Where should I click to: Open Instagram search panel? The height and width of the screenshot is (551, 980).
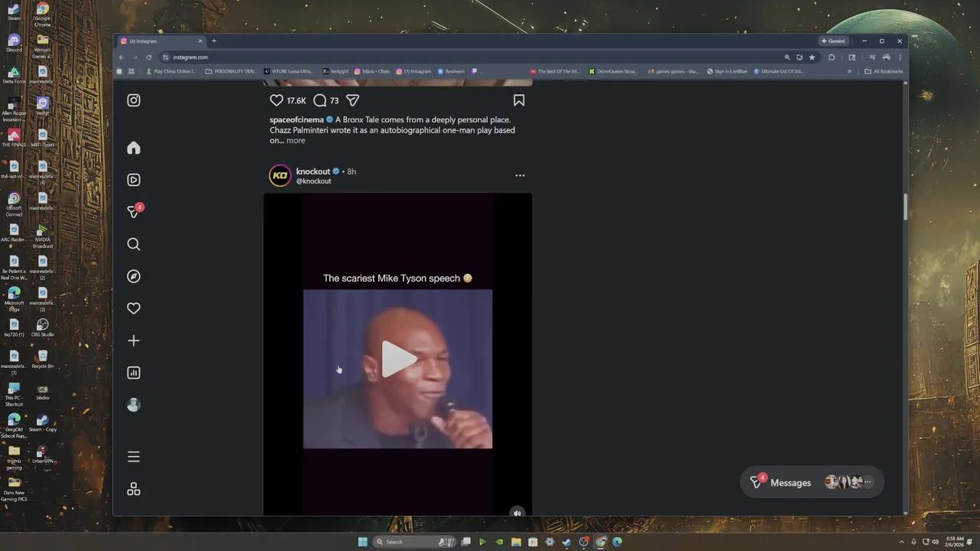click(133, 244)
